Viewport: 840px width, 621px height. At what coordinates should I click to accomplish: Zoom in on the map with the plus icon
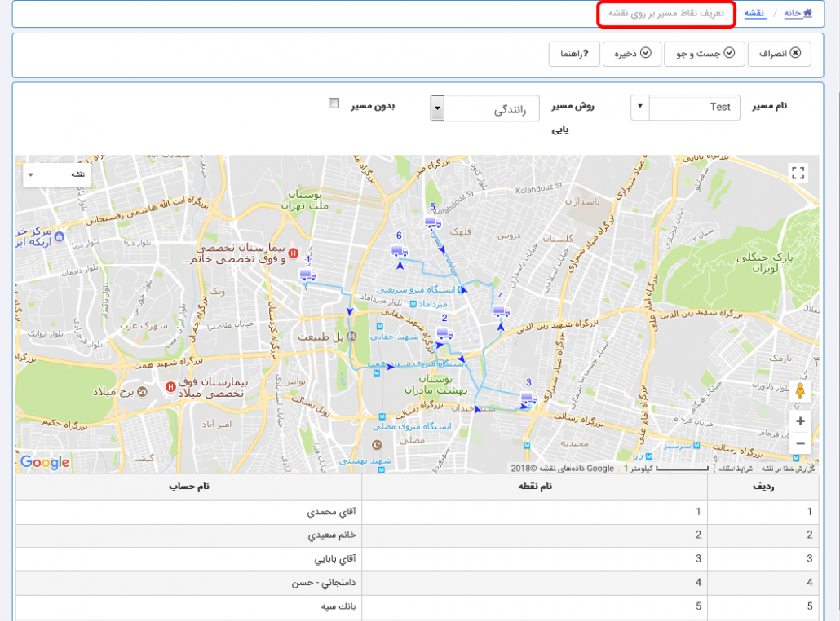coord(800,421)
